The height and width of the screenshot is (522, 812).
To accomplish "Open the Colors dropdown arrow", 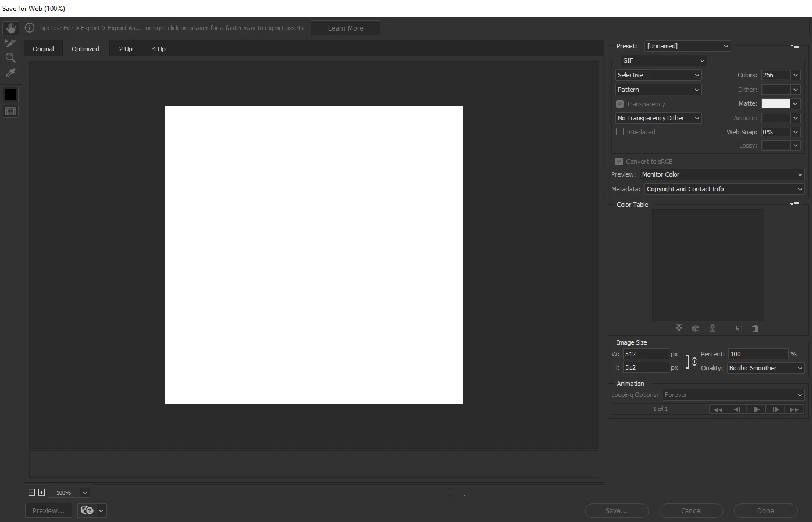I will pyautogui.click(x=796, y=75).
